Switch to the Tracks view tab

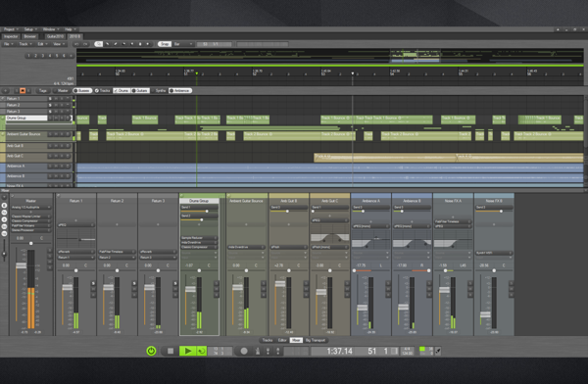pos(268,340)
